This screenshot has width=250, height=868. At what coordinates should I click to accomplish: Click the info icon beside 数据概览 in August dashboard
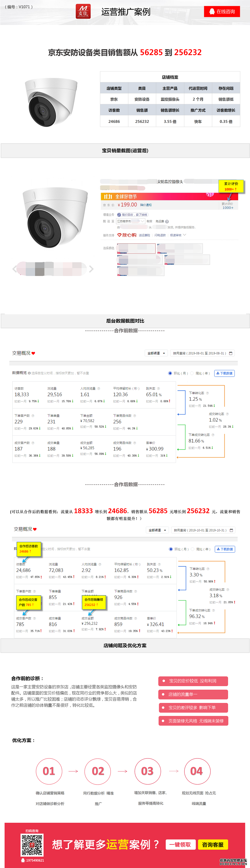(29, 373)
